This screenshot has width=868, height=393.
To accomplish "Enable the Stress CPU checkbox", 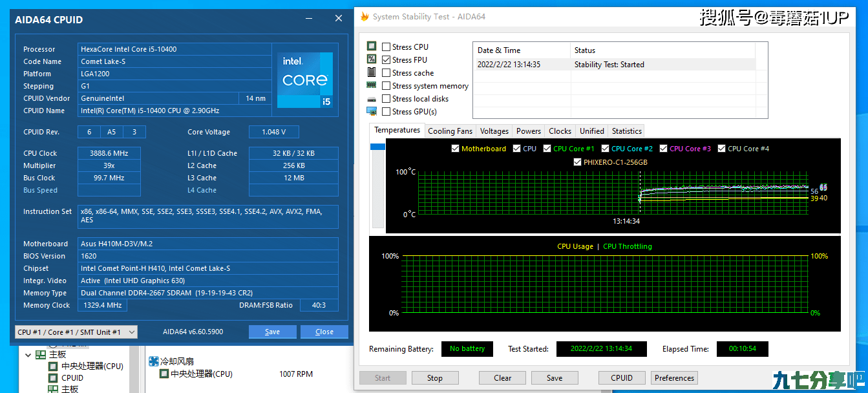I will [386, 47].
